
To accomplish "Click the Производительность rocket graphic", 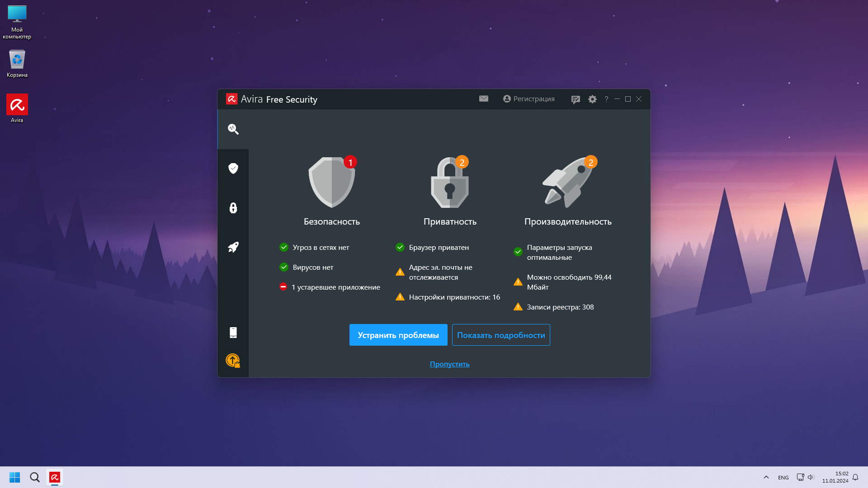I will click(567, 183).
